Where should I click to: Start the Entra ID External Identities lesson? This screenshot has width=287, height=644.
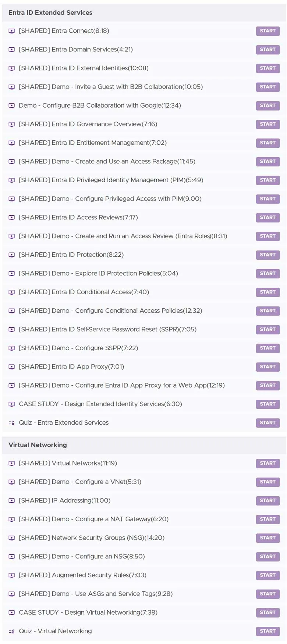point(267,68)
